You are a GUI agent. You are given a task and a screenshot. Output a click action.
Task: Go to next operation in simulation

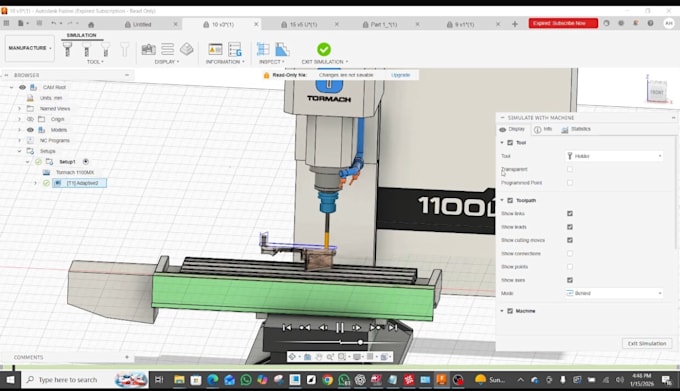click(375, 328)
